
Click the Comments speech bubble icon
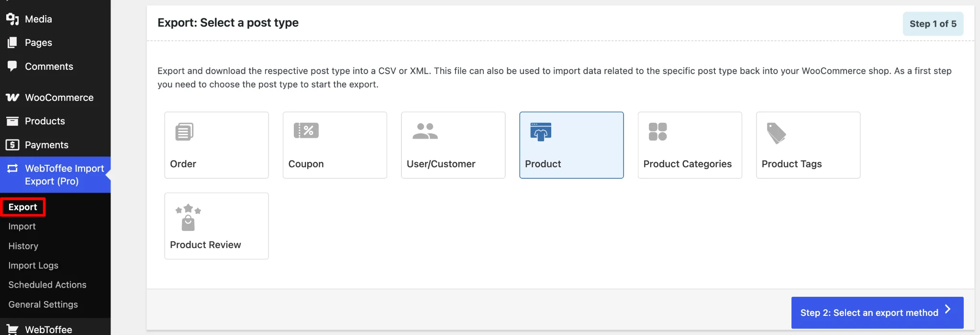[x=12, y=66]
